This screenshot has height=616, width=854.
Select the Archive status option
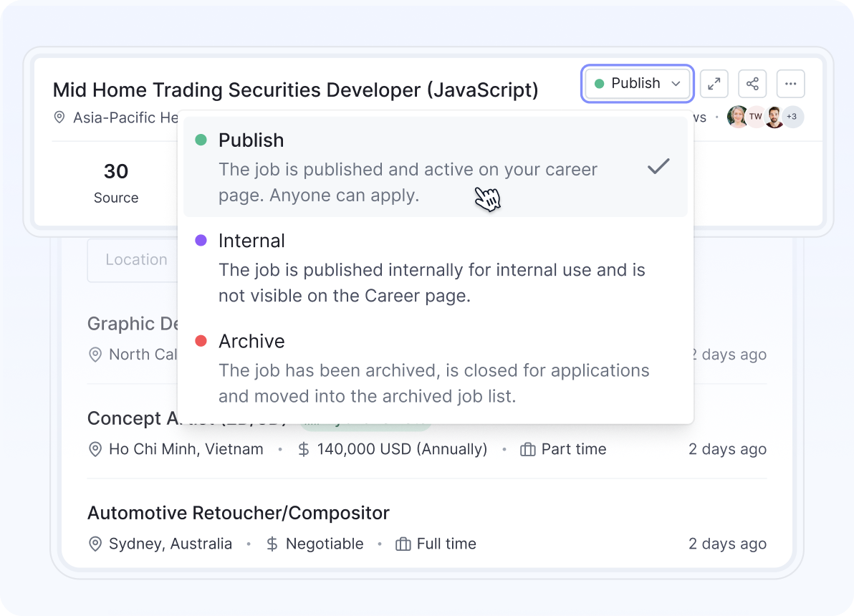(436, 368)
